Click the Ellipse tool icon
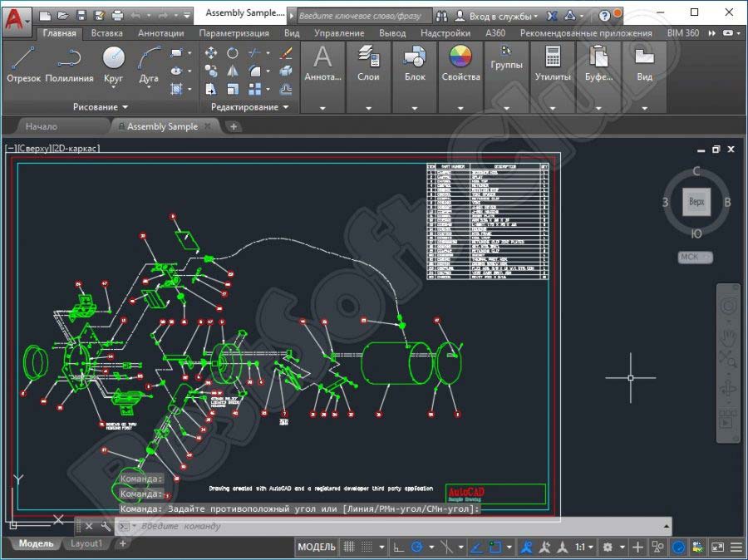The height and width of the screenshot is (560, 748). click(176, 71)
